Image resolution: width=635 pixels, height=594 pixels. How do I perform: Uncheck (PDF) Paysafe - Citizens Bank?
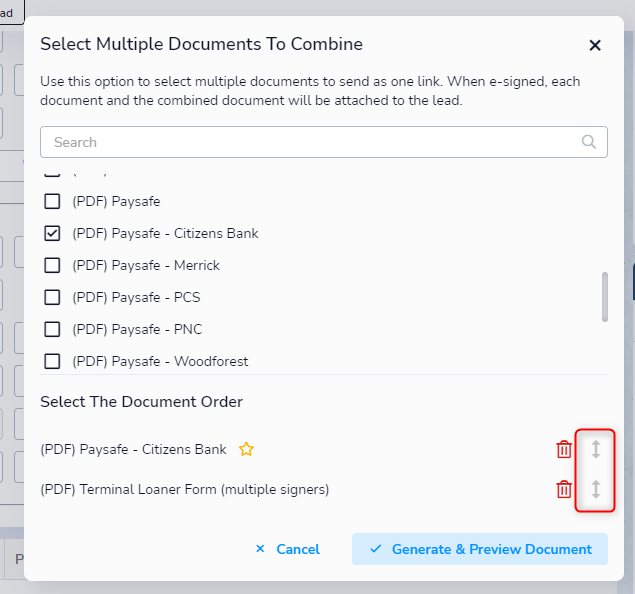coord(52,233)
